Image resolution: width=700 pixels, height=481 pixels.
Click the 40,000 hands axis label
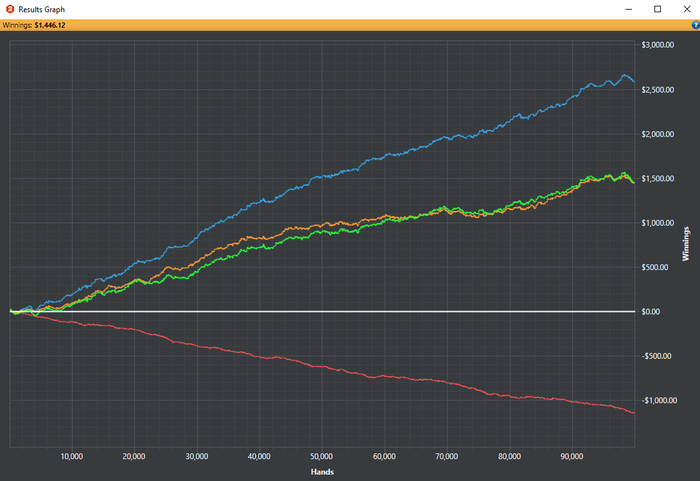click(x=259, y=456)
